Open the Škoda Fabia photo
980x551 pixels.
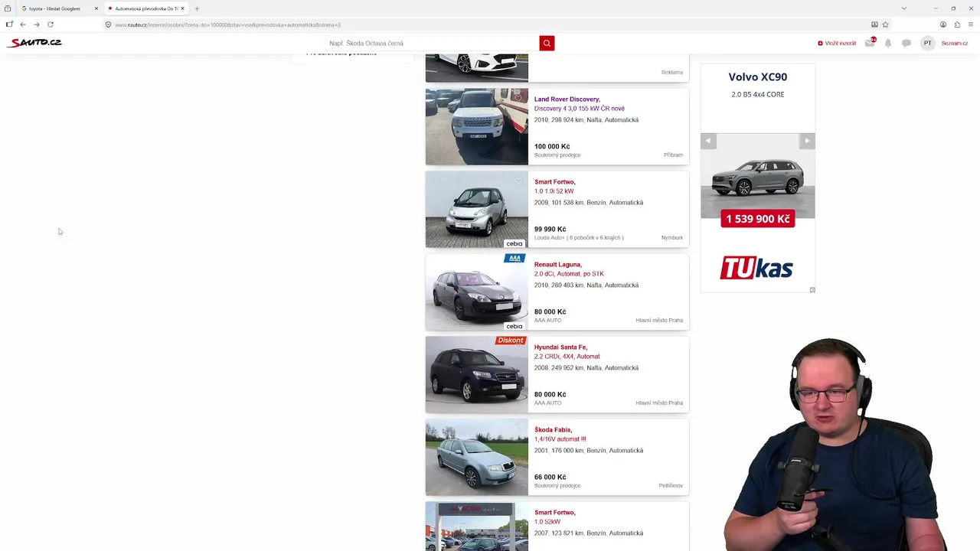(477, 457)
